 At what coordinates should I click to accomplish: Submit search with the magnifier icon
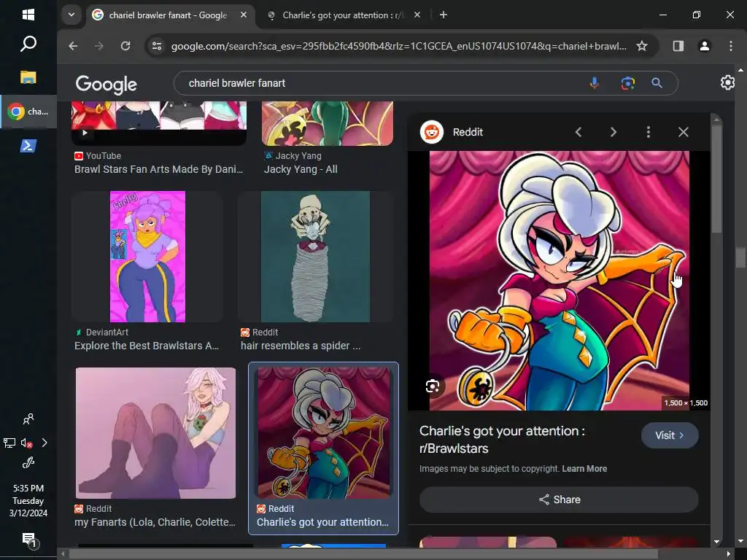click(657, 83)
